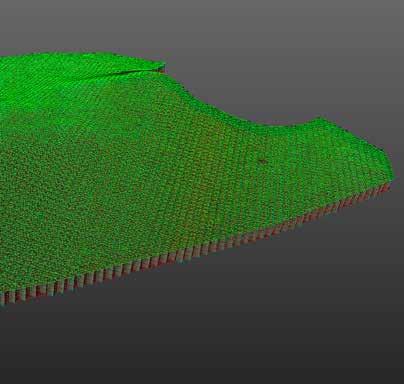Select the tiny dark speck near mesh center
This screenshot has width=404, height=384.
[x=139, y=125]
